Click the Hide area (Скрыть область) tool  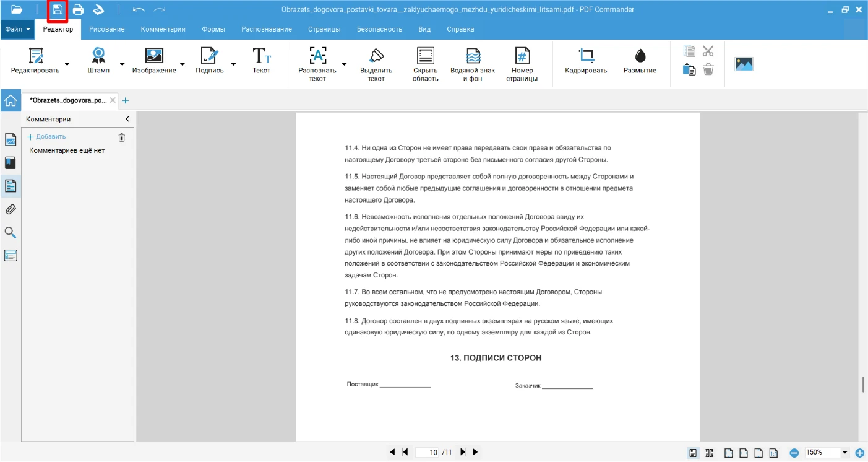[x=426, y=64]
